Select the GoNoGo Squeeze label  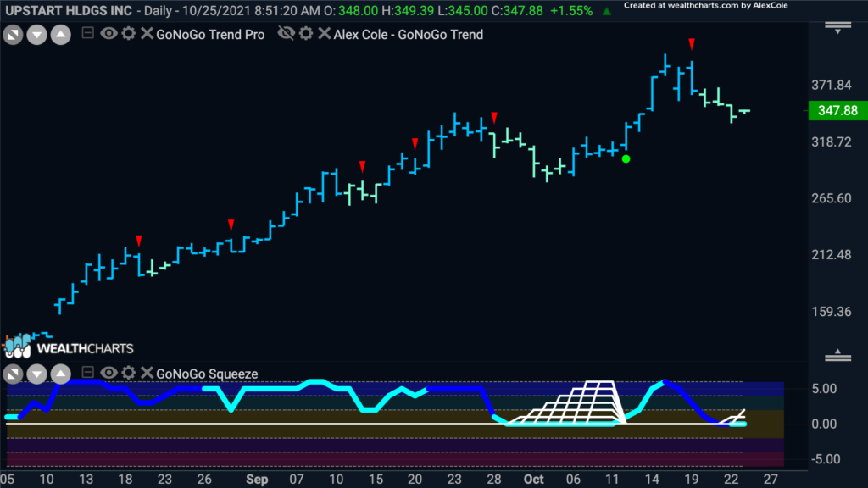click(x=207, y=374)
